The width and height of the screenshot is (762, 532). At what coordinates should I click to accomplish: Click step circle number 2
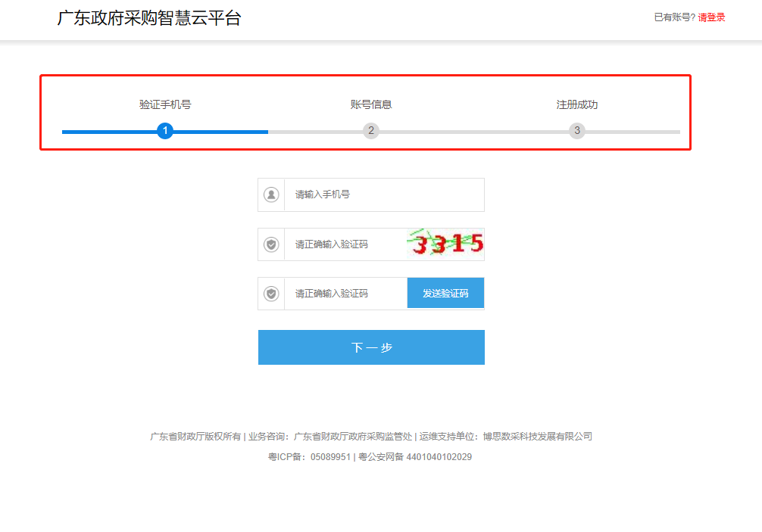pos(370,131)
